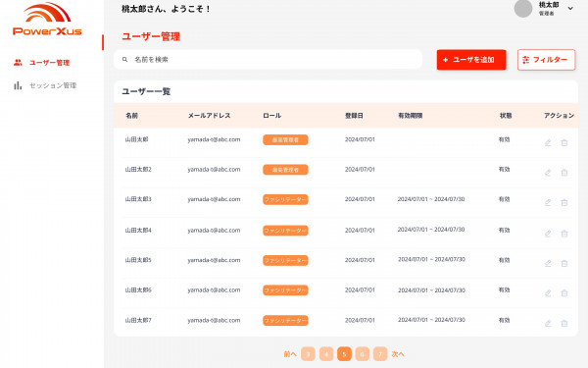This screenshot has width=588, height=368.
Task: Click ファシリテーター badge for 山田太郎3
Action: pos(285,199)
